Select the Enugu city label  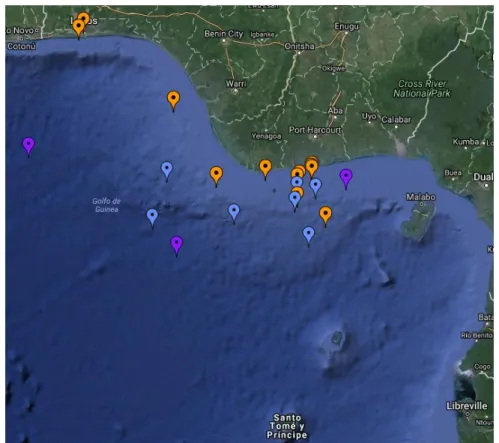[347, 26]
